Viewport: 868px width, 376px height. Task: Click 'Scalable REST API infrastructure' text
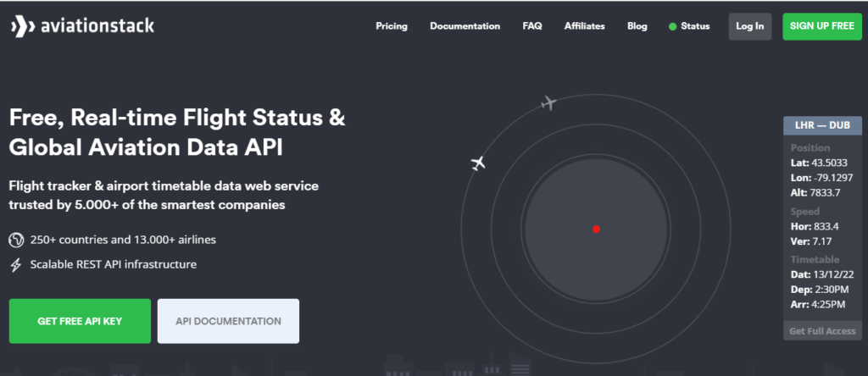(x=114, y=264)
